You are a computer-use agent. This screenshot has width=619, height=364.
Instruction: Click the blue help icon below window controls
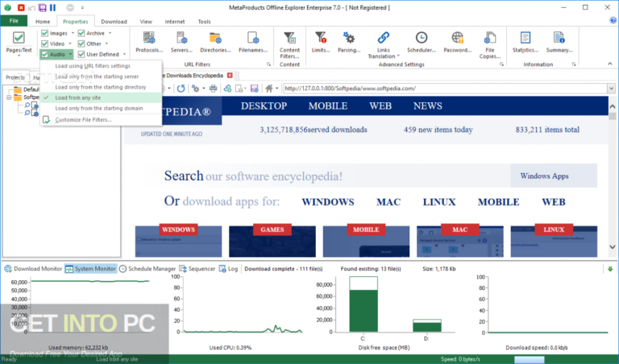(x=613, y=20)
